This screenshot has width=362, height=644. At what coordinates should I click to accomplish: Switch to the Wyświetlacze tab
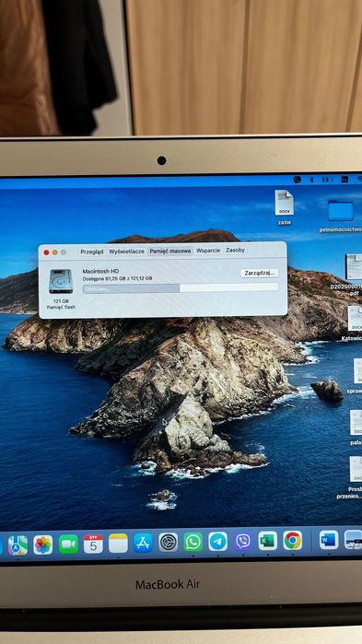[x=126, y=252]
